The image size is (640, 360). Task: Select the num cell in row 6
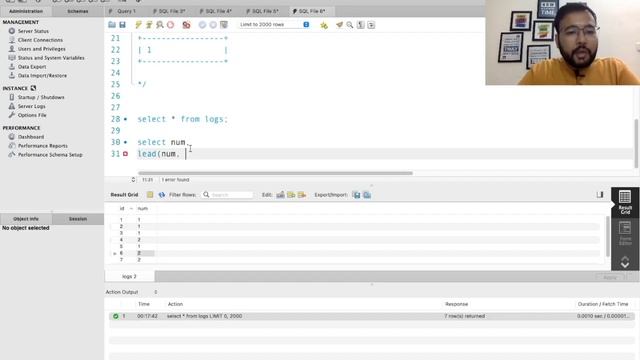point(145,253)
